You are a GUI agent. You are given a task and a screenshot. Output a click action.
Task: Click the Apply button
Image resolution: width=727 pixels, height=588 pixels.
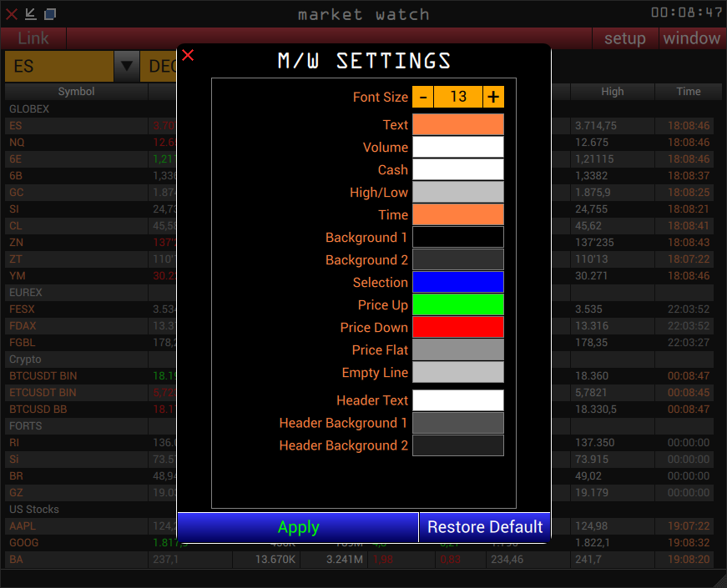pyautogui.click(x=298, y=527)
